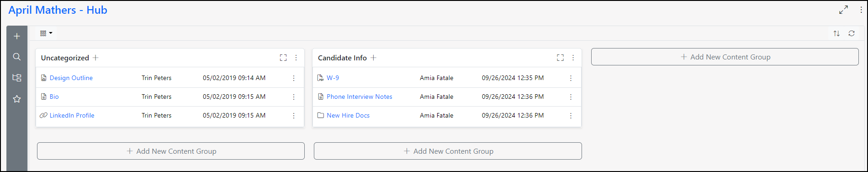
Task: Click the sort arrows icon
Action: [836, 33]
